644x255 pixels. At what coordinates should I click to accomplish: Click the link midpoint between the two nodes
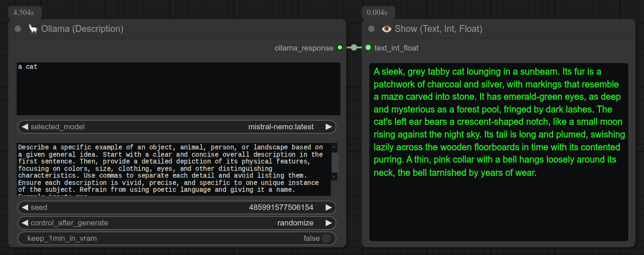[x=354, y=48]
